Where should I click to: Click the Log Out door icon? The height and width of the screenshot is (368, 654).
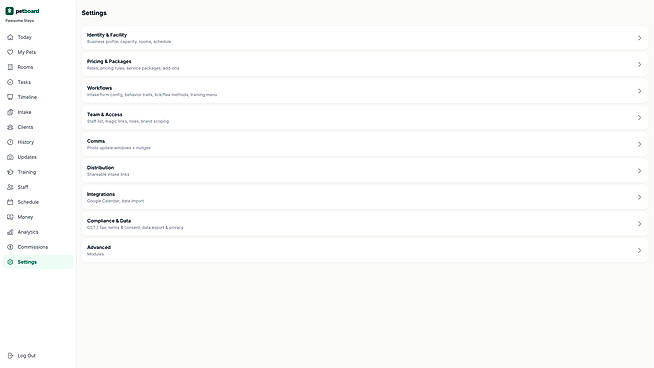pos(10,356)
